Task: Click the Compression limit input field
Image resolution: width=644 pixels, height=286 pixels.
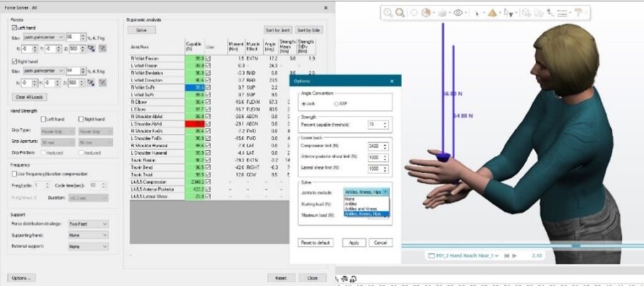Action: (x=375, y=146)
